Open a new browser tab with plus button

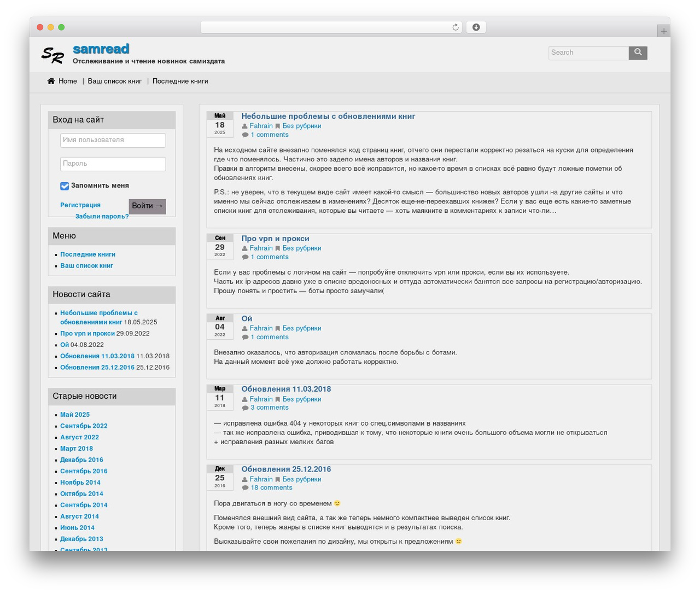tap(663, 31)
